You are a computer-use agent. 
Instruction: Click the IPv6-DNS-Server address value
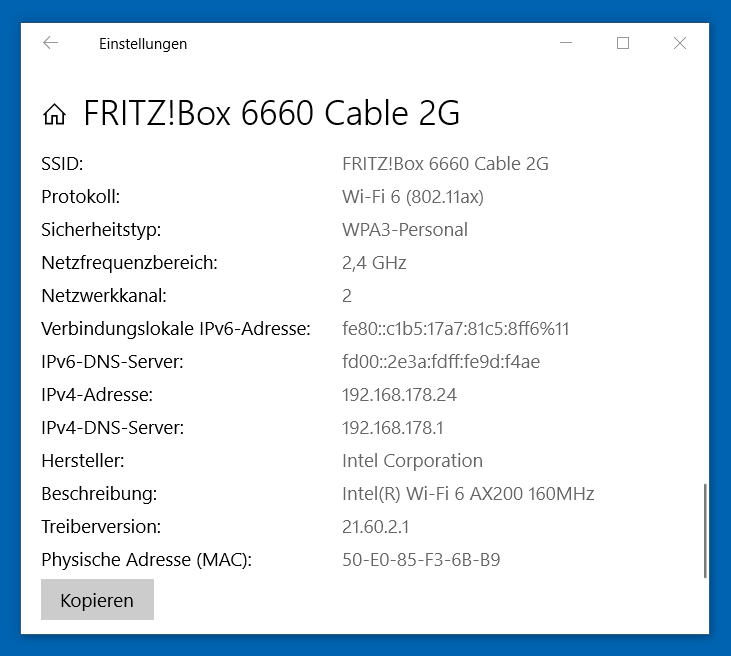pyautogui.click(x=441, y=362)
